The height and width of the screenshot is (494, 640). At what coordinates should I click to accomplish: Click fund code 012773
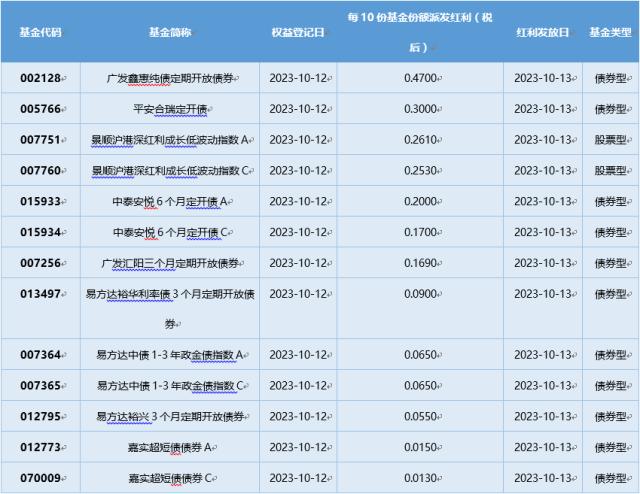(40, 447)
